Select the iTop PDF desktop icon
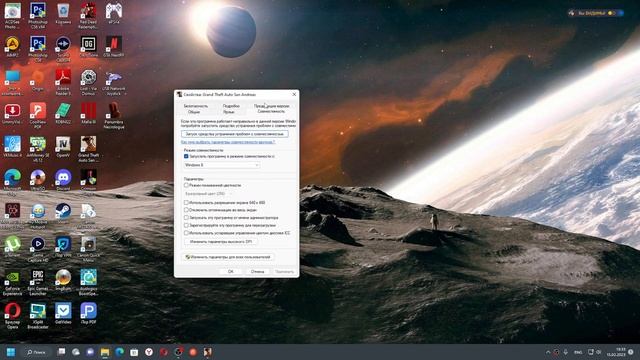The image size is (640, 360). tap(89, 314)
